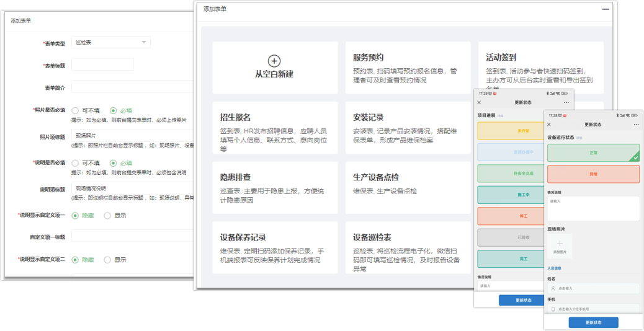Minimize the template picker 添加表单 dialog
This screenshot has height=331, width=644.
pos(606,9)
